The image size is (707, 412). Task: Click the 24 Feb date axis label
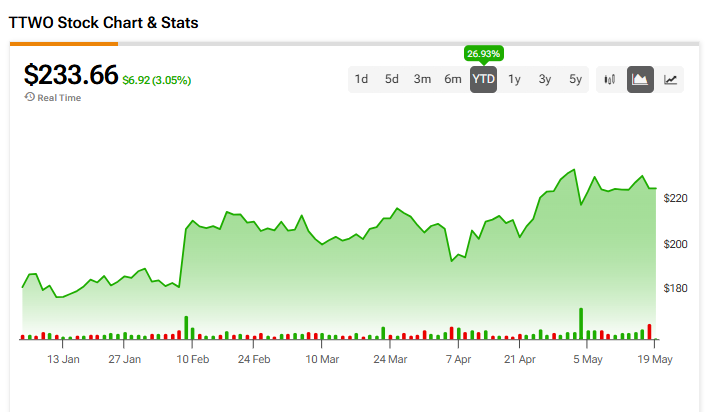pyautogui.click(x=254, y=359)
